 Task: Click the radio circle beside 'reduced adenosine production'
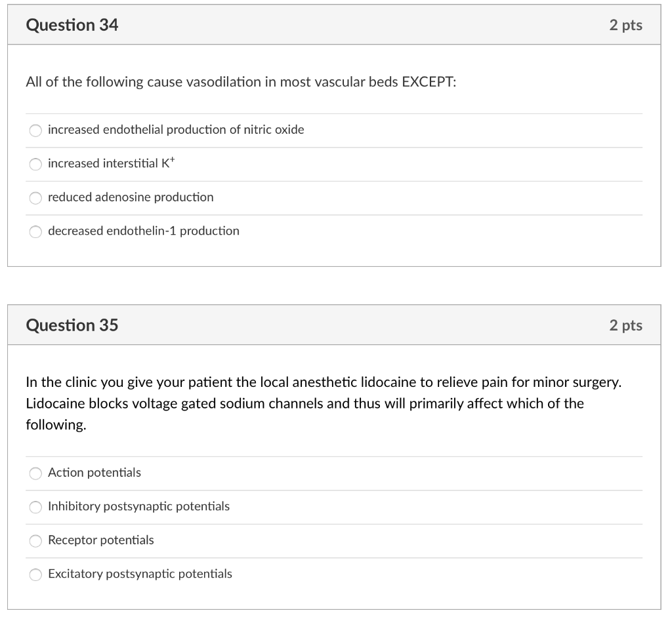[x=36, y=197]
